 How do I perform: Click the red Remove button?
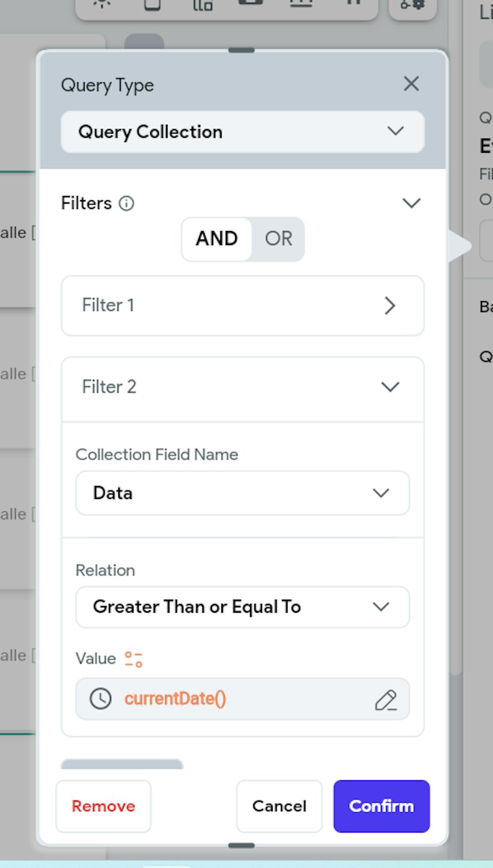pos(104,806)
